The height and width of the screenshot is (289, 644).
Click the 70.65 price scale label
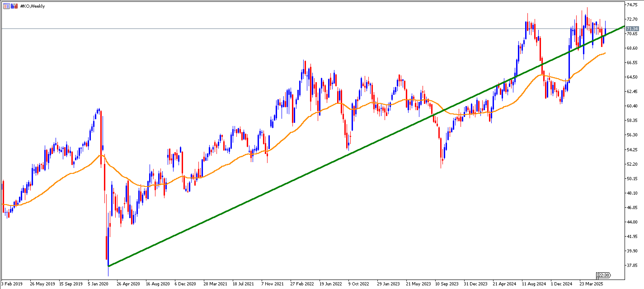632,34
